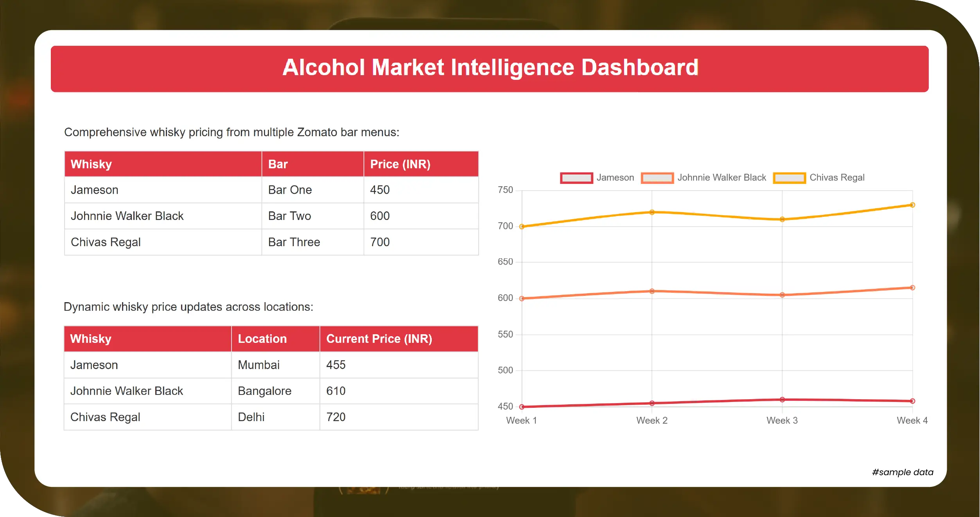Click Chivas Regal legend label

pos(837,178)
